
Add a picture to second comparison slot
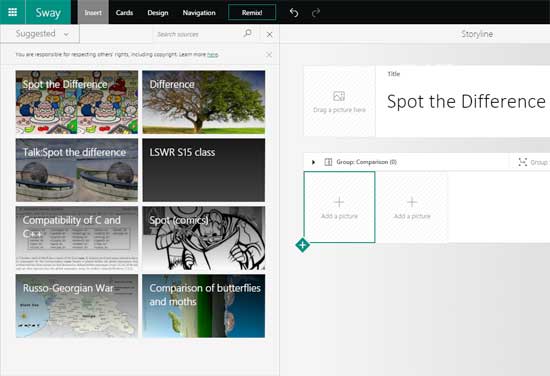[x=412, y=207]
